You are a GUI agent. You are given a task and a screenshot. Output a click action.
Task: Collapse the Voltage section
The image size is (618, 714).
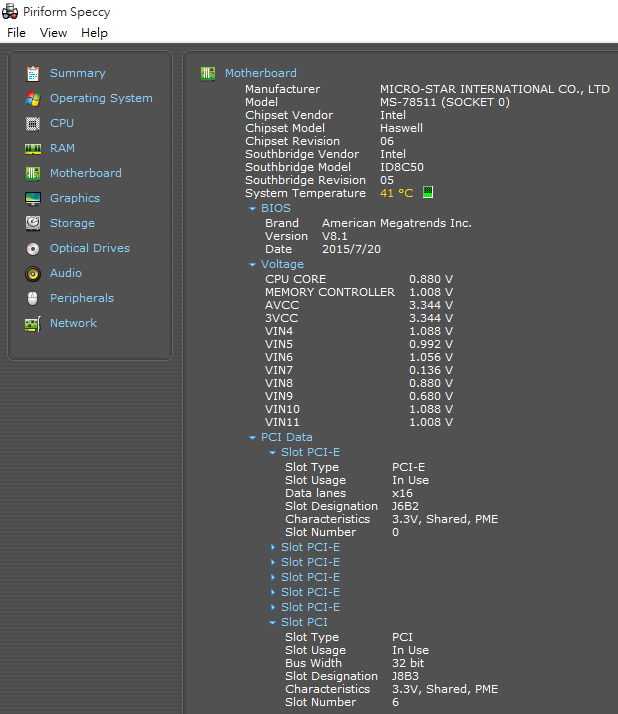click(x=253, y=265)
